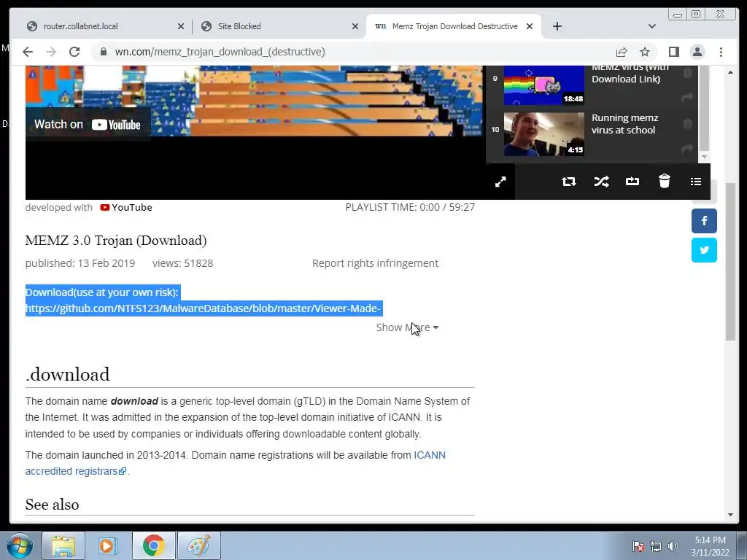Image resolution: width=747 pixels, height=560 pixels.
Task: Select the Running memz virus at school title
Action: (624, 124)
